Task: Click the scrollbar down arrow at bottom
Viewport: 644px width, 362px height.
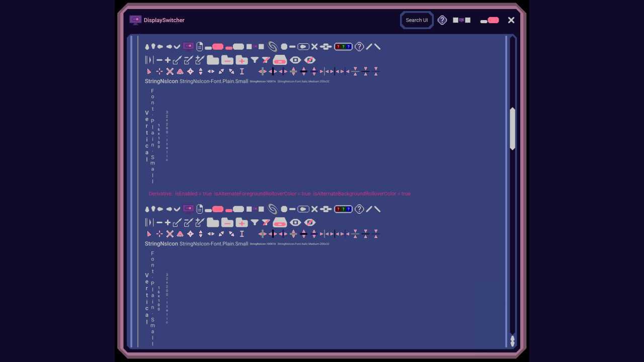Action: [x=513, y=343]
